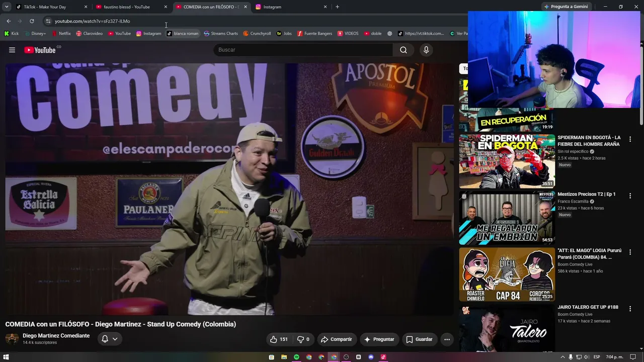Select the COMEDIA con un FILÓSOFO tab
The image size is (644, 362).
[x=211, y=7]
